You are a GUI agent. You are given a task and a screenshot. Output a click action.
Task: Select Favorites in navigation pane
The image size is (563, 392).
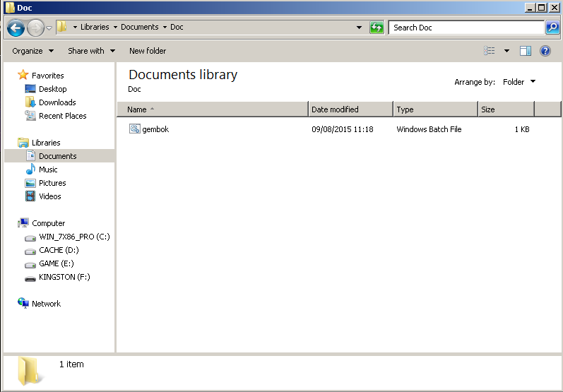pyautogui.click(x=48, y=76)
